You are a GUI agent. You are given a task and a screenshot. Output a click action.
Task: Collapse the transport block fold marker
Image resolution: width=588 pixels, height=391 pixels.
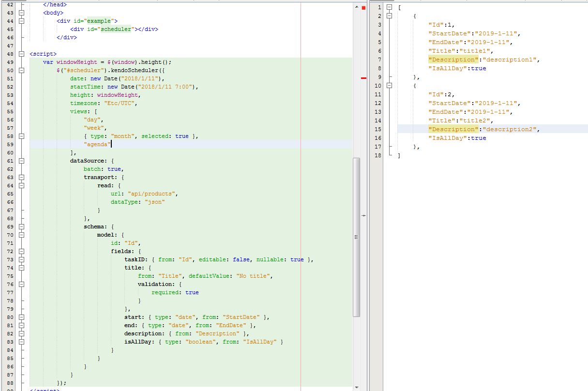tap(21, 177)
